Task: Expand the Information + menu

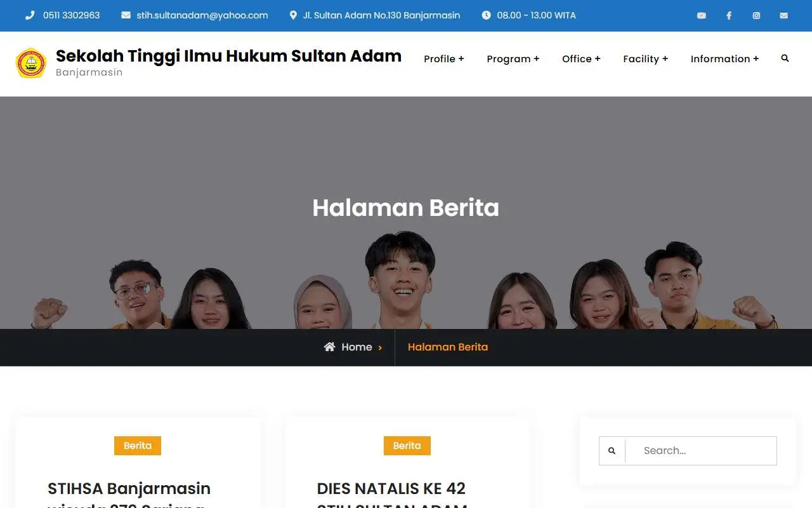Action: pos(724,58)
